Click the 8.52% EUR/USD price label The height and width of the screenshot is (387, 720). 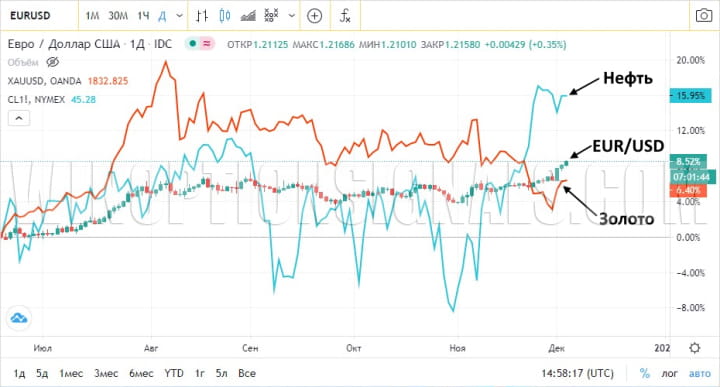pyautogui.click(x=688, y=162)
